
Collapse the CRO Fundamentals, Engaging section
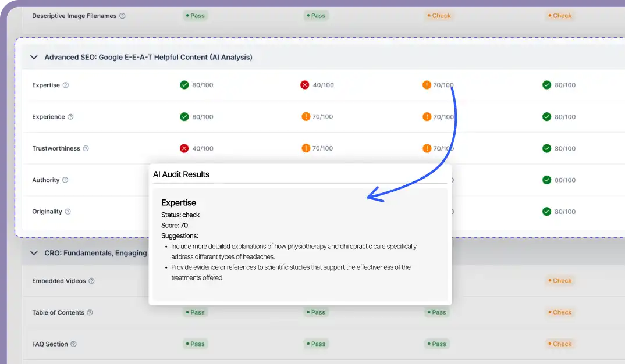34,253
